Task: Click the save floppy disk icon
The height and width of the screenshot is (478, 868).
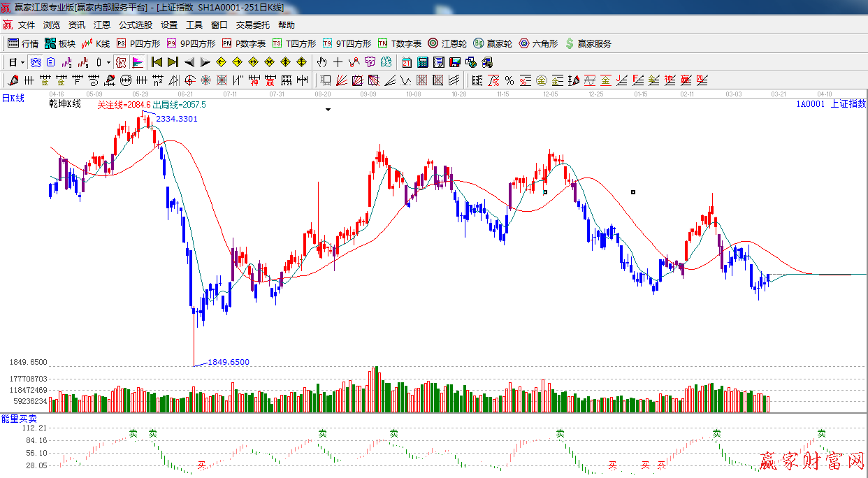Action: point(455,62)
